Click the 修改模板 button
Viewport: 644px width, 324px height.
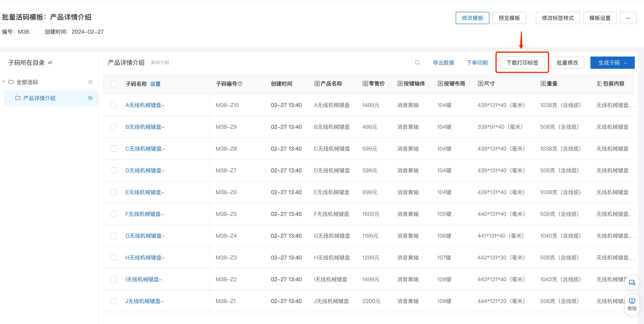(x=472, y=18)
